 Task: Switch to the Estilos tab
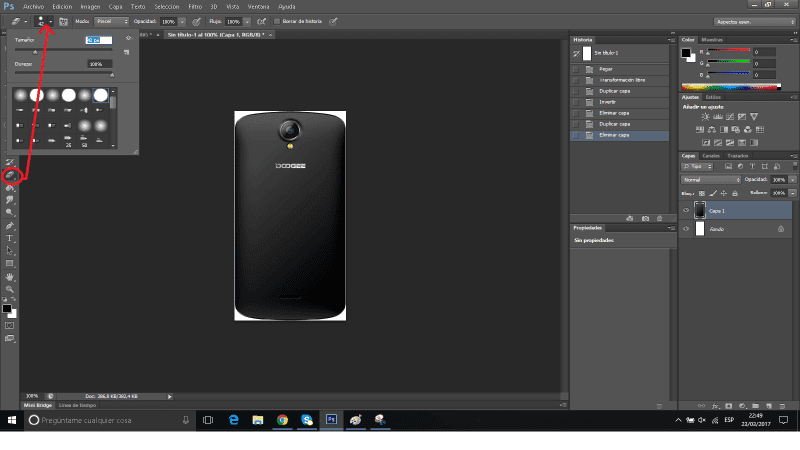[713, 97]
